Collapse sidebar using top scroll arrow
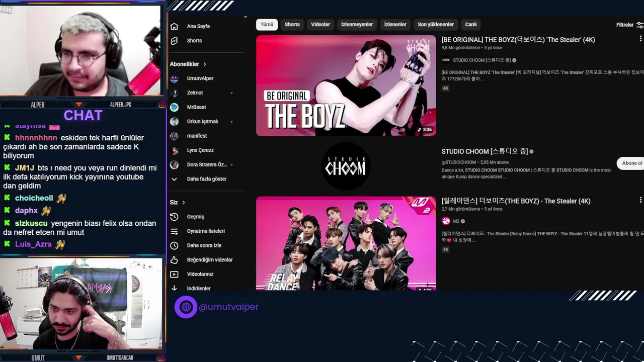Viewport: 644px width, 362px height. tap(246, 17)
